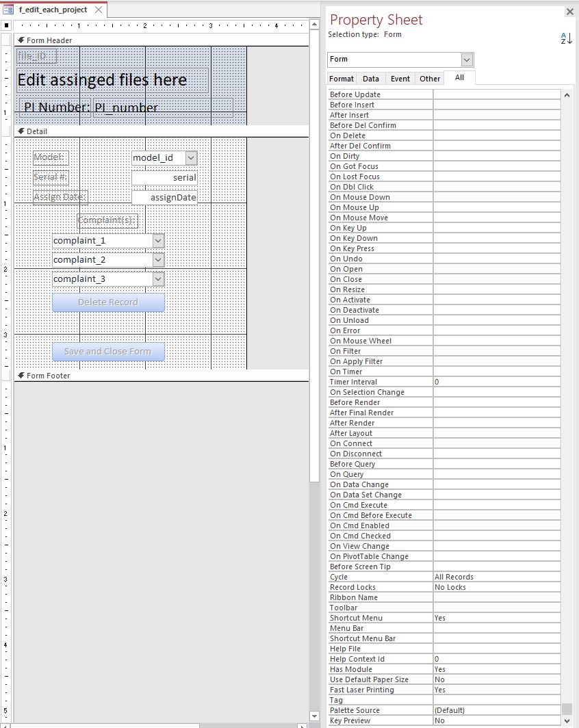Click the Timer Interval value 0
579x728 pixels.
coord(496,382)
